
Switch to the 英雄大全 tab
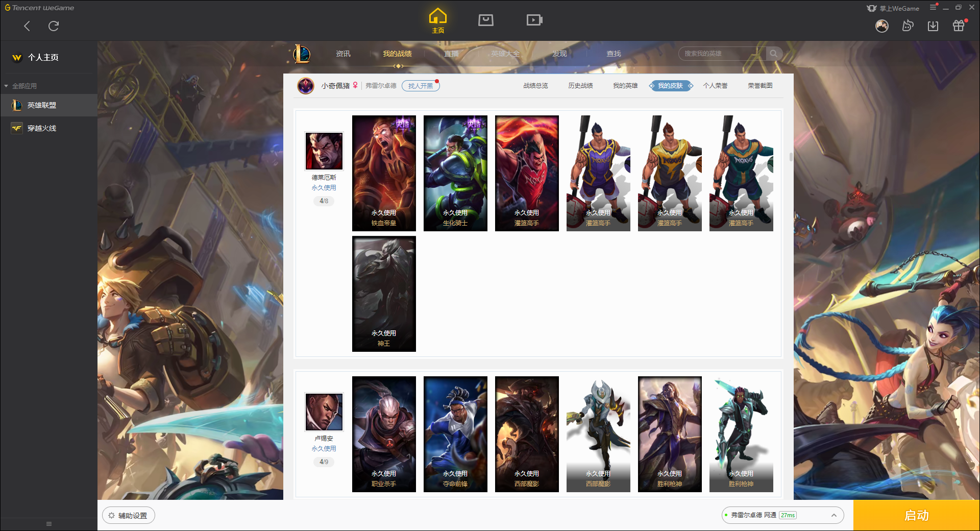[x=505, y=54]
